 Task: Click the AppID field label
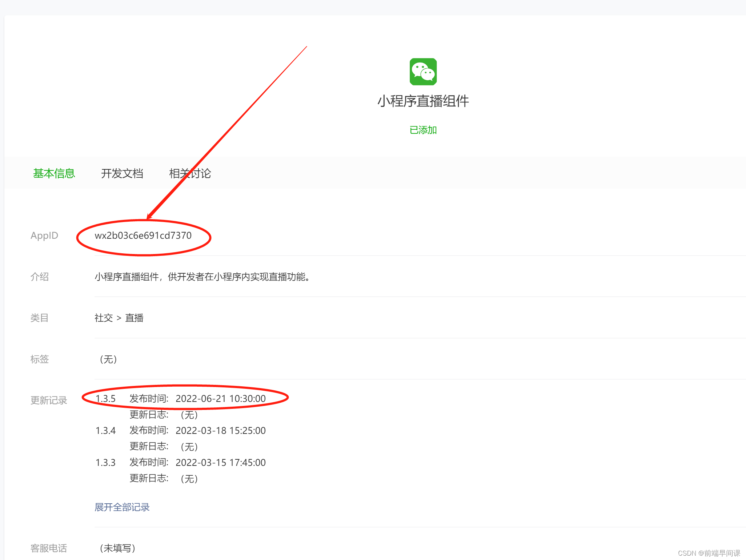44,235
